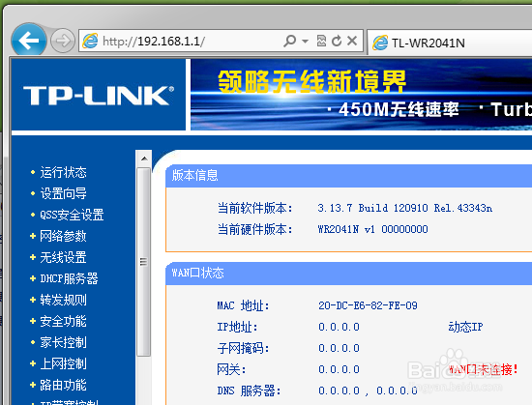
Task: Open the QSS安全设置 link
Action: pyautogui.click(x=72, y=215)
